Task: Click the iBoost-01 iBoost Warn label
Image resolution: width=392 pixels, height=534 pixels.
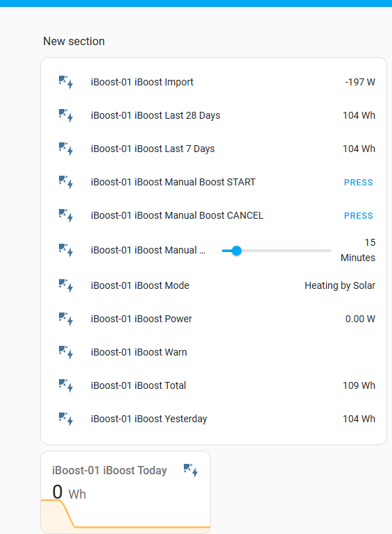Action: click(x=139, y=352)
